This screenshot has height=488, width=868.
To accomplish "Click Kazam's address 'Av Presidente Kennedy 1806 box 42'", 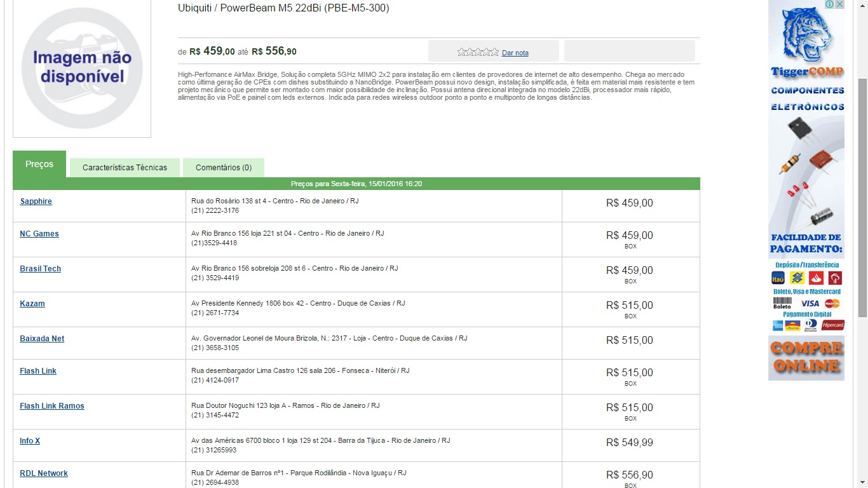I will click(247, 303).
